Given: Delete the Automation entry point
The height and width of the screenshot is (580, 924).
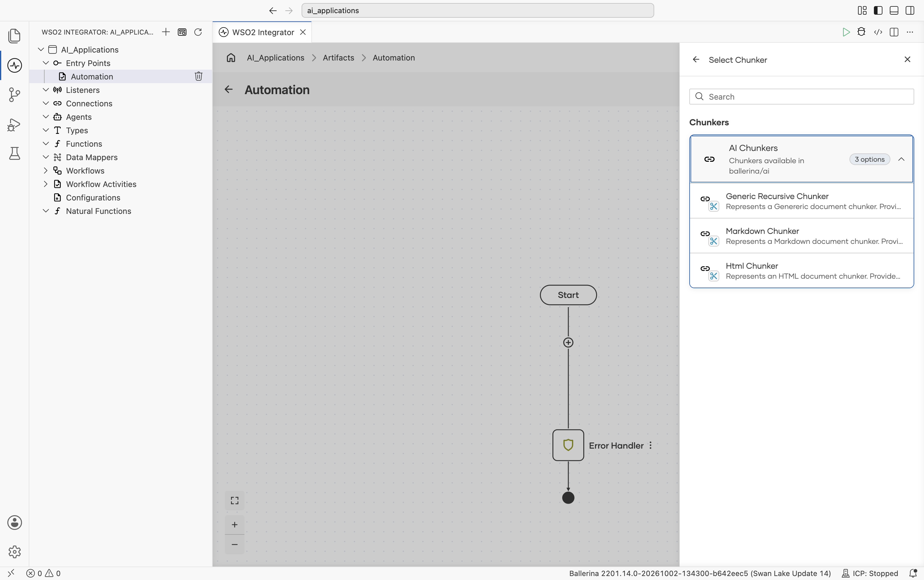Looking at the screenshot, I should point(198,76).
